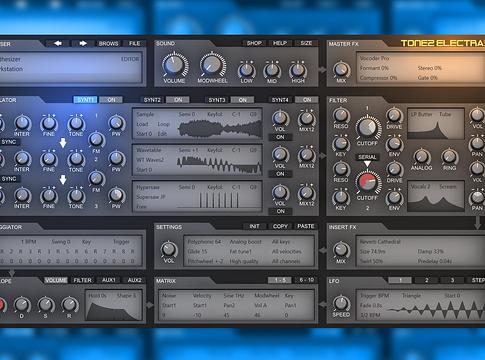The height and width of the screenshot is (360, 485).
Task: Select the matrix 6 - 10 tab
Action: click(306, 280)
